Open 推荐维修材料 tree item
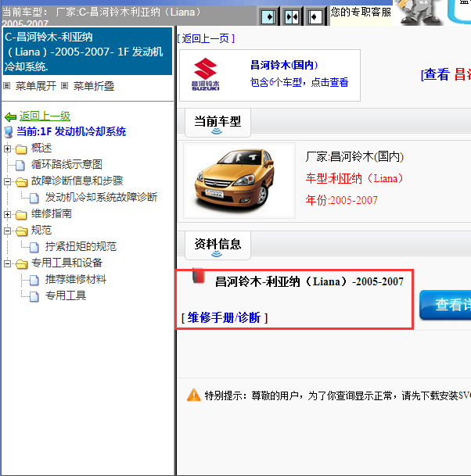 pos(76,279)
